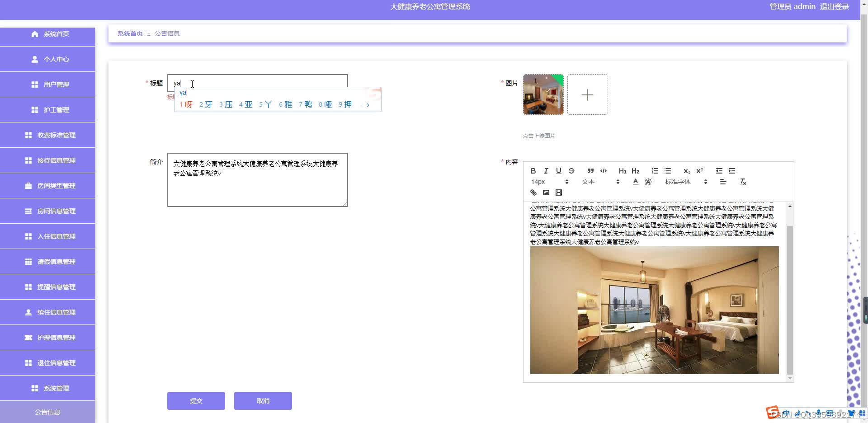Insert a code block

tap(603, 171)
